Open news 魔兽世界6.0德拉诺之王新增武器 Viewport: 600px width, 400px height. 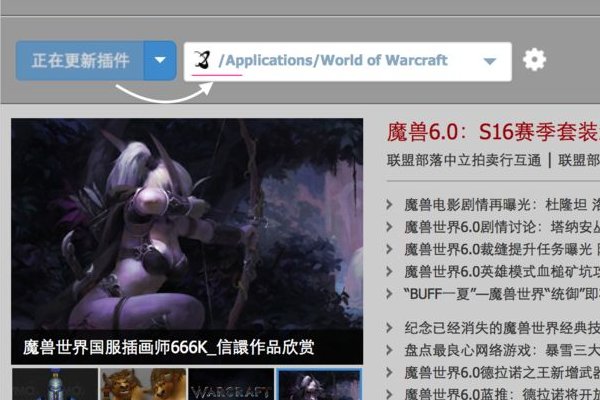[x=502, y=372]
